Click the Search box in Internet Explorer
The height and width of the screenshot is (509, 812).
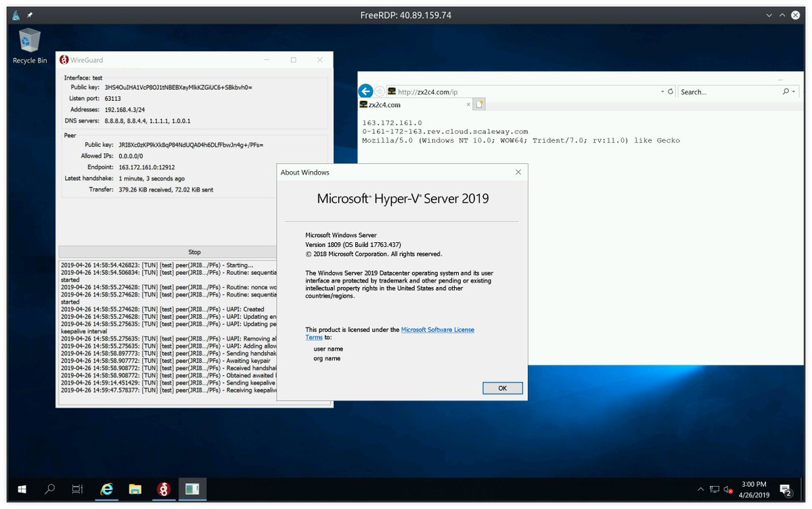728,91
